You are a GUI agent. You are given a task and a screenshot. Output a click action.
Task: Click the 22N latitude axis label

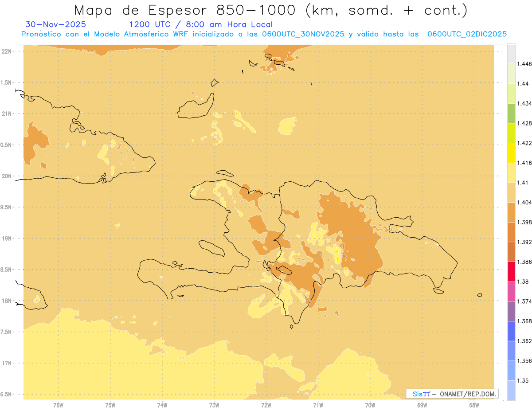pos(7,51)
